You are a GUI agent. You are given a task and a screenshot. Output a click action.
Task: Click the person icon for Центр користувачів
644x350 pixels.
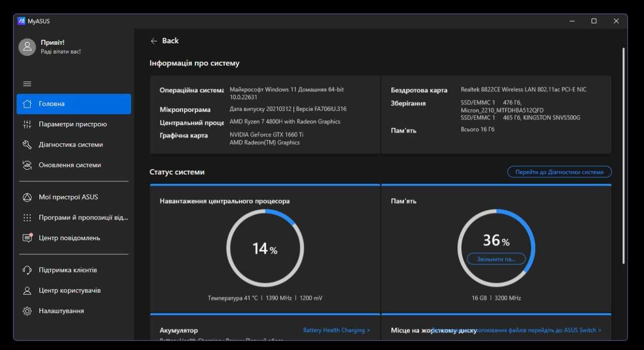pos(27,291)
